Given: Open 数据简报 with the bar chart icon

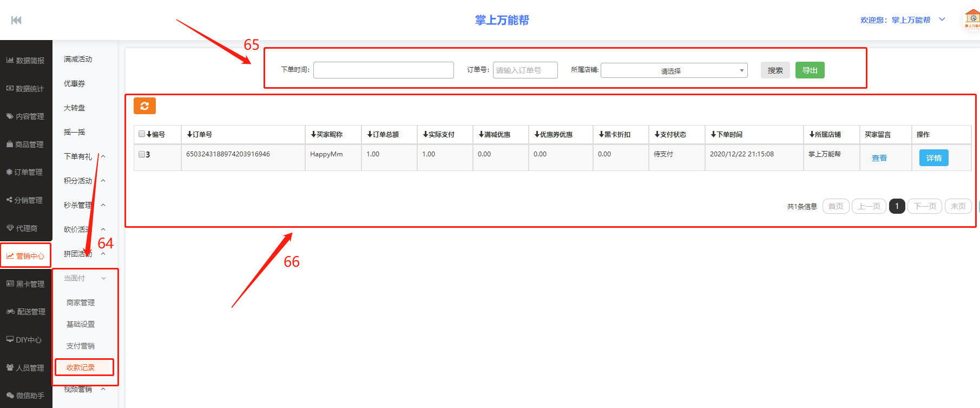Looking at the screenshot, I should point(25,61).
